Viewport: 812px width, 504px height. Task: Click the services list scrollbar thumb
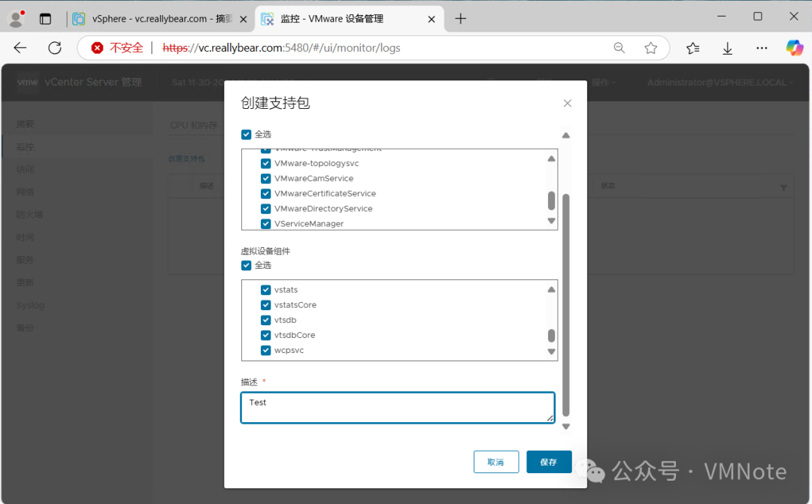click(x=552, y=201)
